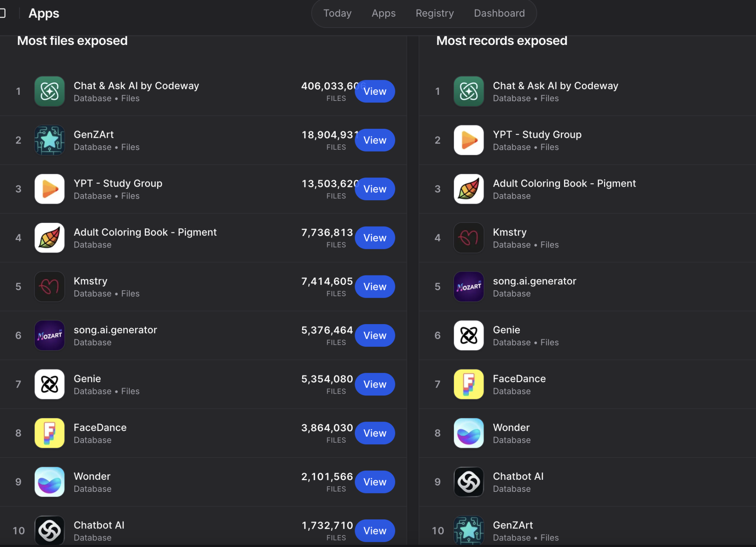756x547 pixels.
Task: Toggle the sidebar panel control top-left
Action: tap(4, 13)
